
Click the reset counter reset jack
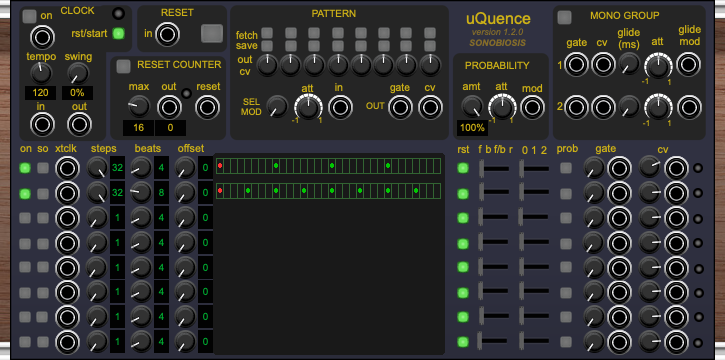208,107
